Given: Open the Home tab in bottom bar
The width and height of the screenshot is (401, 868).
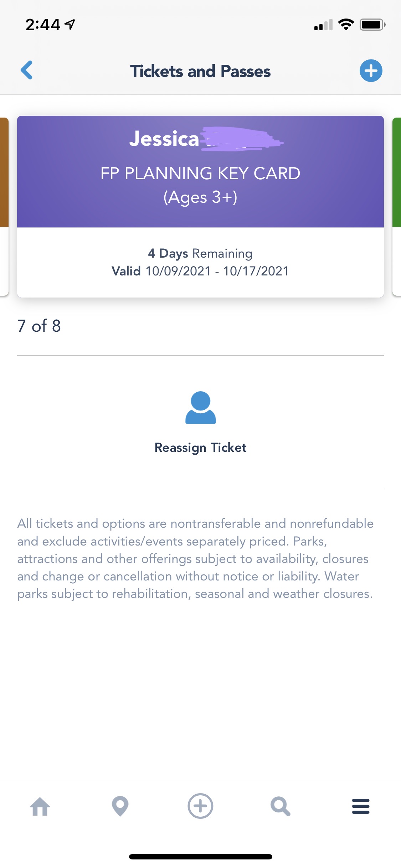Looking at the screenshot, I should (40, 806).
